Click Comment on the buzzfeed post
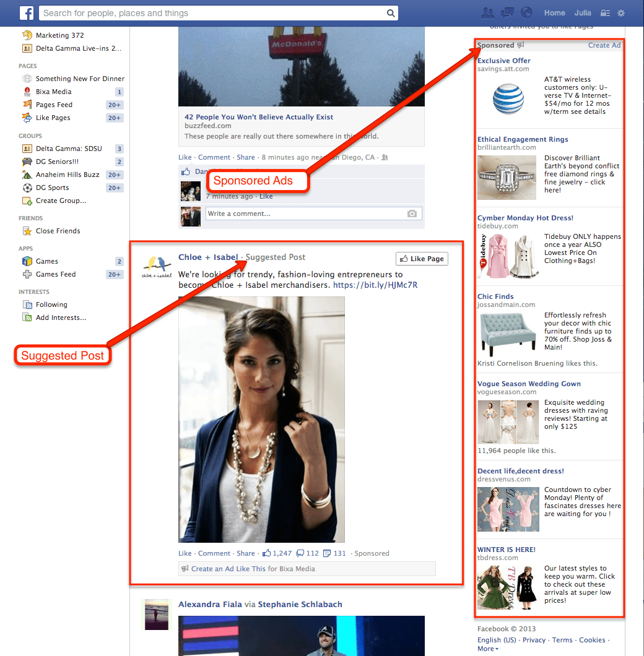This screenshot has width=644, height=656. pos(214,157)
